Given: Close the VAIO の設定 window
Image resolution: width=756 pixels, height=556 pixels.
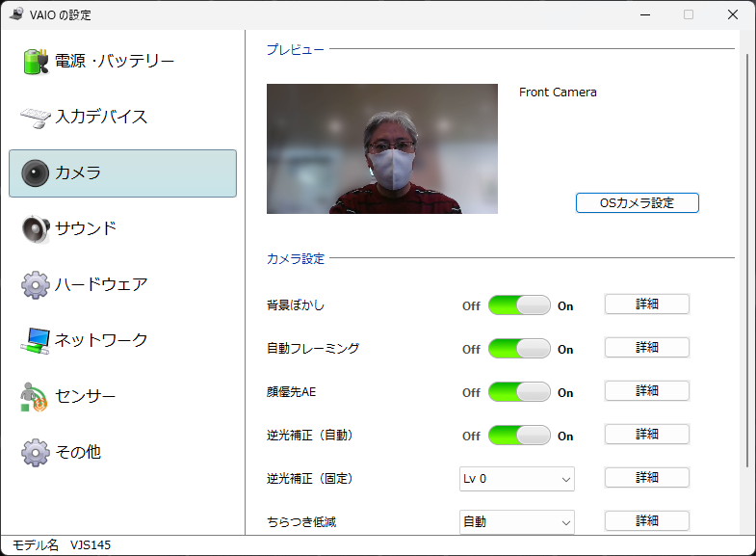Looking at the screenshot, I should (x=732, y=15).
